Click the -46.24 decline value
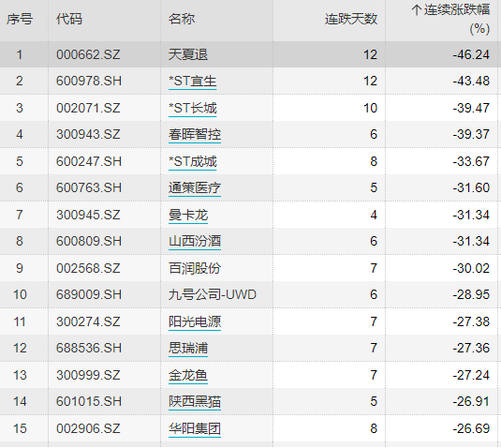This screenshot has height=448, width=501. click(x=471, y=54)
